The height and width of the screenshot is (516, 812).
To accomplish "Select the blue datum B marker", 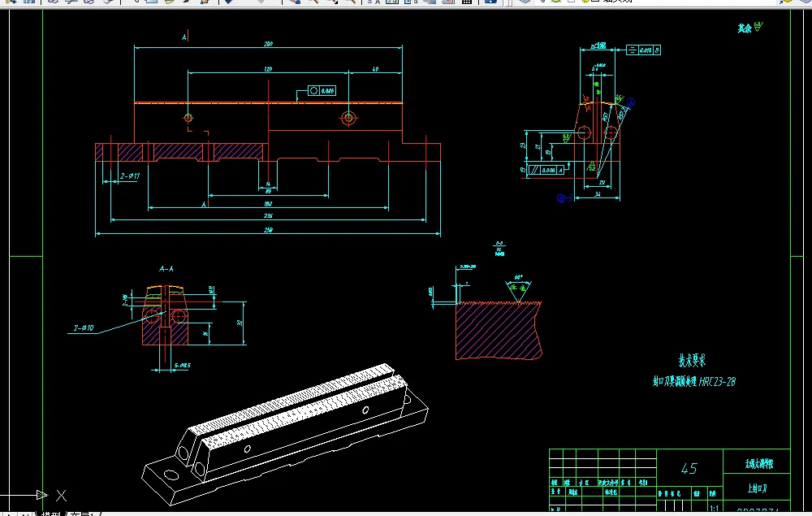I will [561, 198].
